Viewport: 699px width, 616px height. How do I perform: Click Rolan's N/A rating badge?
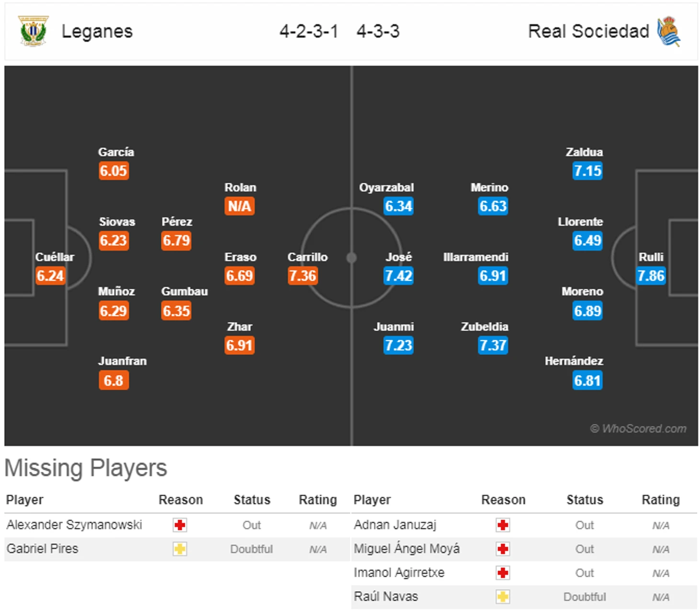click(239, 206)
